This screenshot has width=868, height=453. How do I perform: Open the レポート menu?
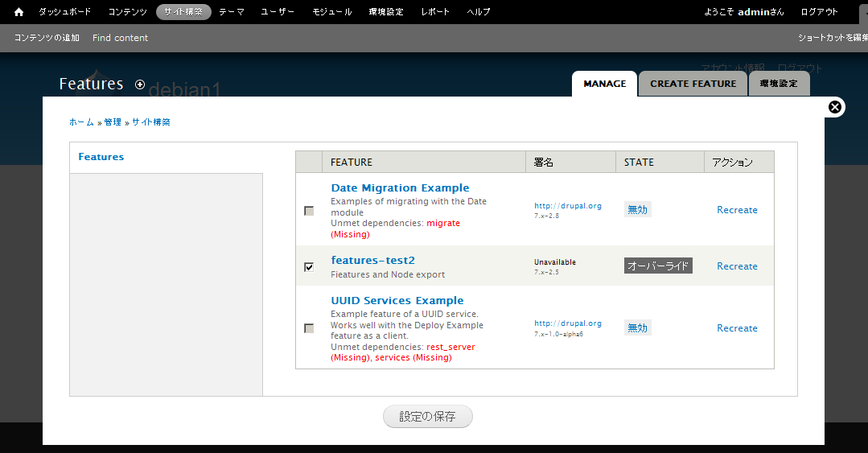pos(435,11)
